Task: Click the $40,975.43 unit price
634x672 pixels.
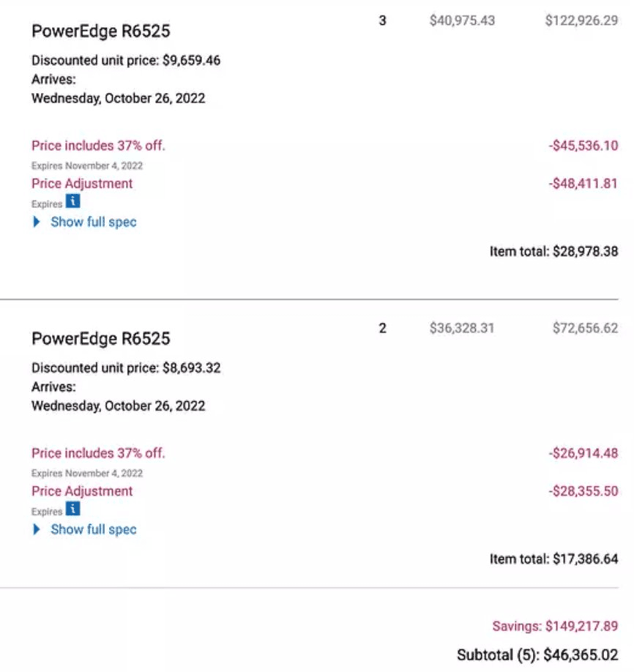Action: point(462,20)
